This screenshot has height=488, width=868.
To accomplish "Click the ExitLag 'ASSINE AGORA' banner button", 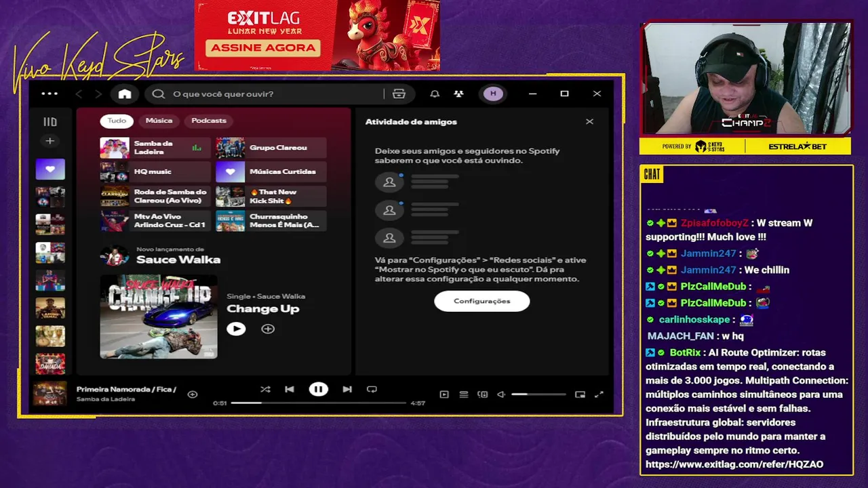I will pos(264,47).
